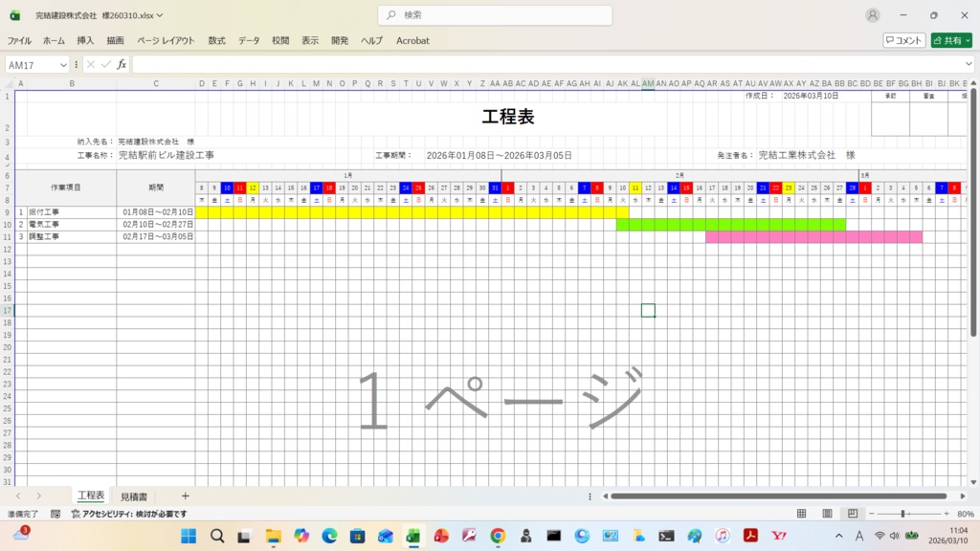
Task: Launch Excel from the taskbar
Action: pyautogui.click(x=413, y=537)
